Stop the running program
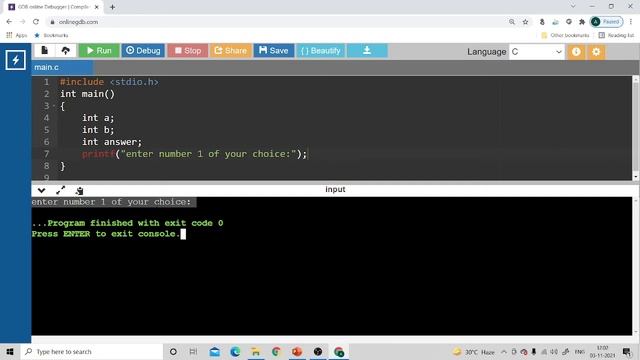This screenshot has height=360, width=640. (x=187, y=51)
